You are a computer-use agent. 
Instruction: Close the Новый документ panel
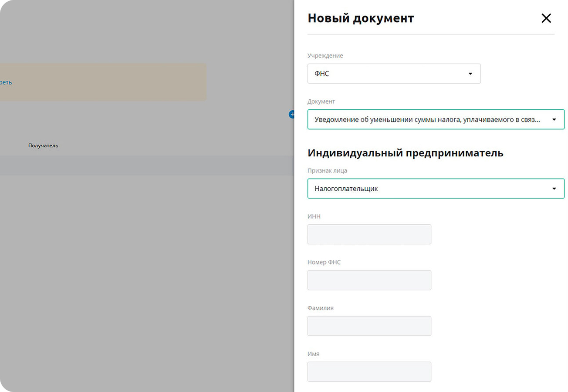coord(546,18)
